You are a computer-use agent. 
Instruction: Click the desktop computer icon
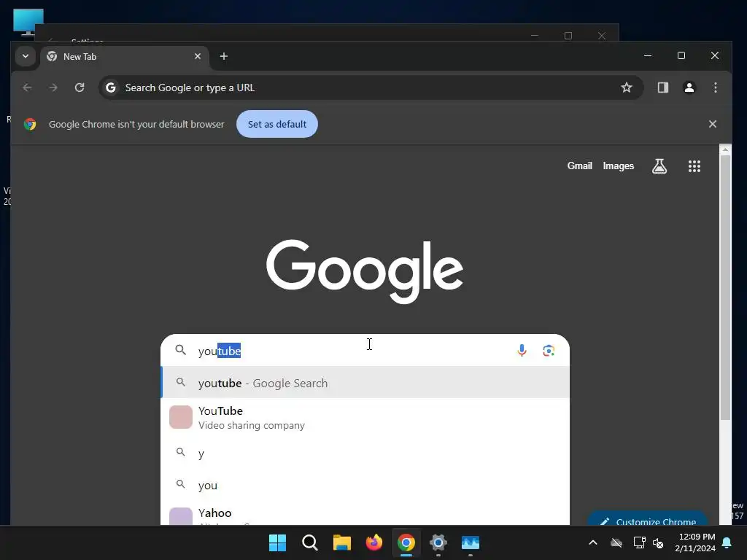coord(28,22)
